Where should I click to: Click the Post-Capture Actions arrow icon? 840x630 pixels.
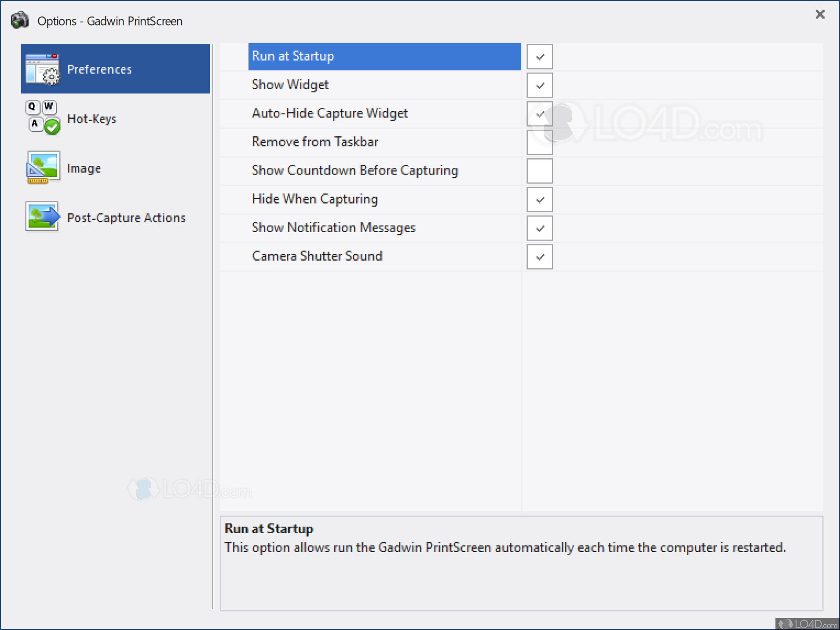pyautogui.click(x=43, y=217)
